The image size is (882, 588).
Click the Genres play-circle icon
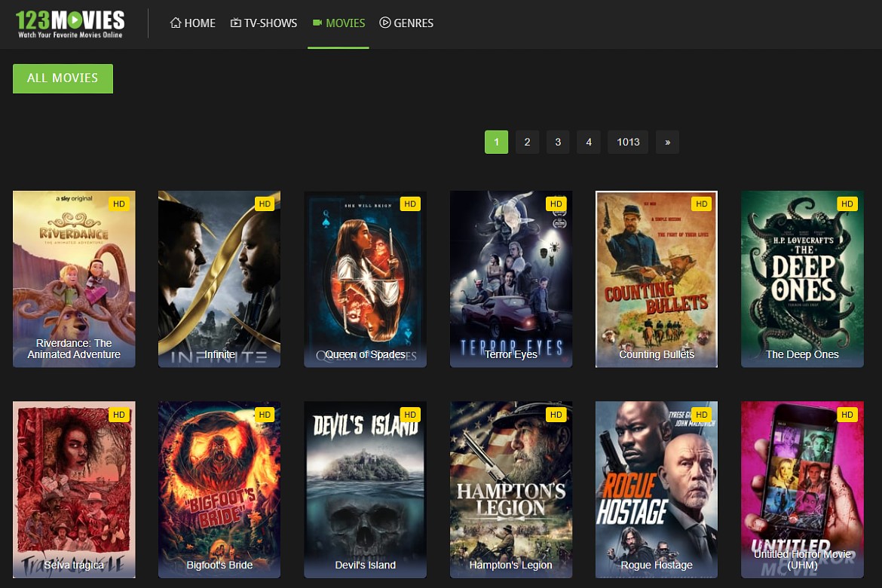point(385,23)
